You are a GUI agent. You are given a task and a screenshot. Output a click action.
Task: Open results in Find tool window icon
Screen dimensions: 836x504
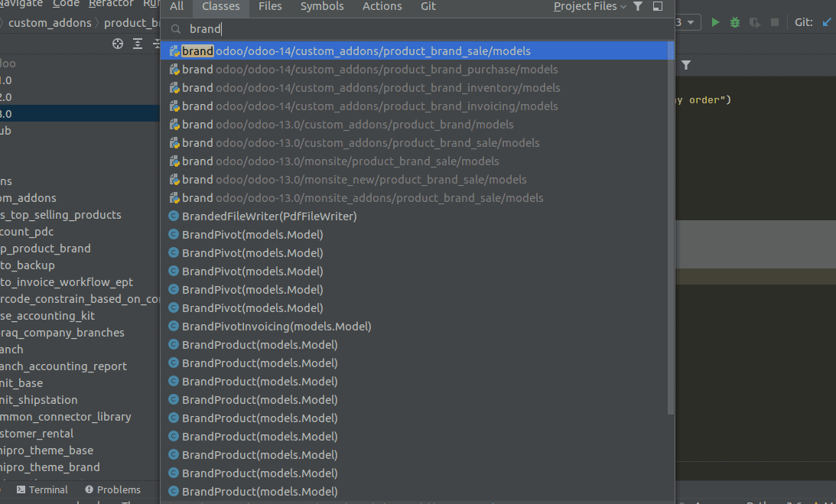[658, 6]
